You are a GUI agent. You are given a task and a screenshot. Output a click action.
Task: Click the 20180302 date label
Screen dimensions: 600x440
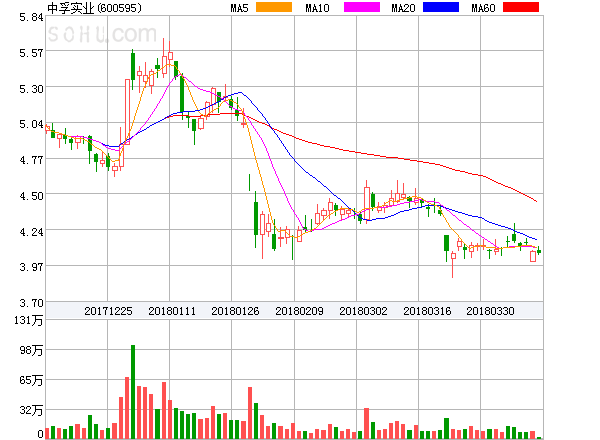(x=363, y=311)
